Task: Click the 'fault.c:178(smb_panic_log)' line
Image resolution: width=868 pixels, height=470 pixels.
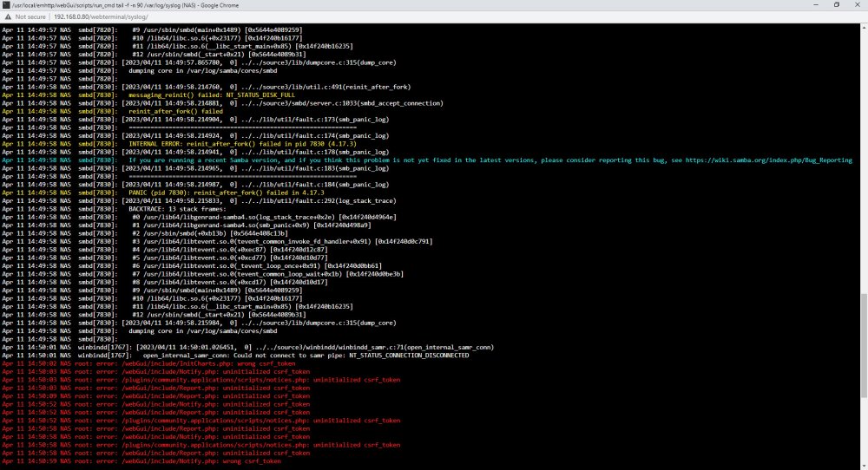Action: point(195,152)
